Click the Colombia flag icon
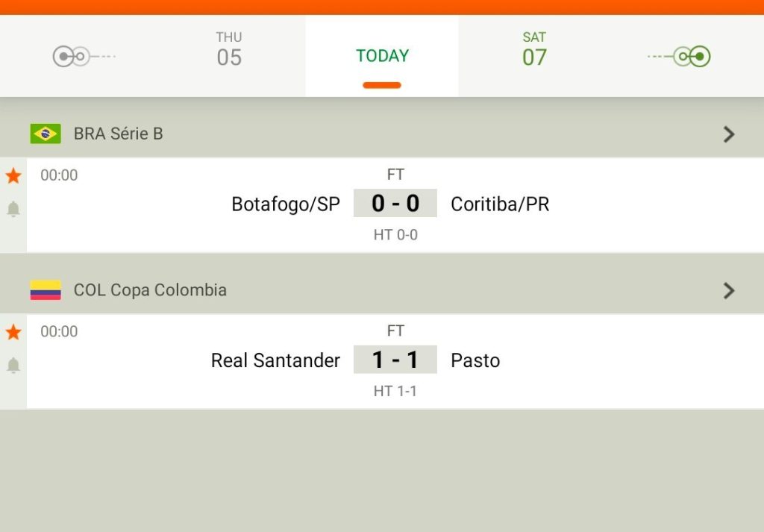This screenshot has width=764, height=532. click(46, 290)
